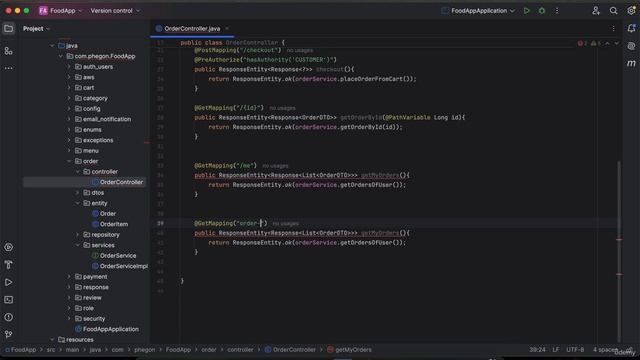Open AI Assistant swirl icon
Viewport: 640px width, 360px height.
(x=631, y=46)
